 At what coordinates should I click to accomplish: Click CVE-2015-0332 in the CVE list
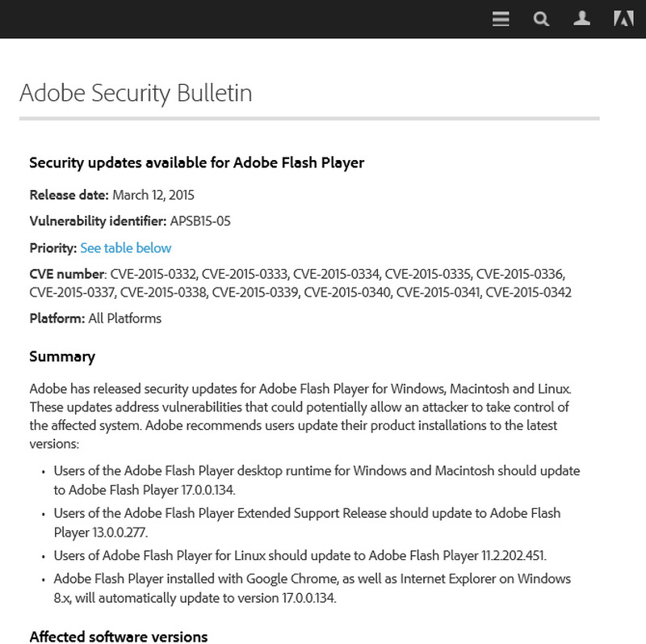pos(154,274)
